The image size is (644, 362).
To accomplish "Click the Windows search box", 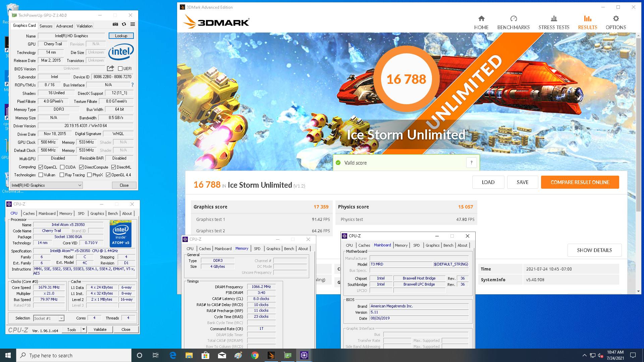I will 74,355.
